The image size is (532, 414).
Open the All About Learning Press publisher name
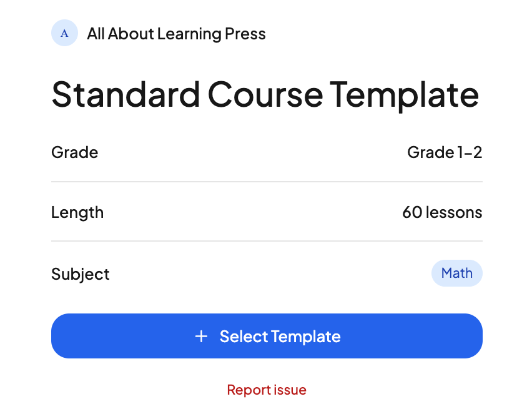click(x=176, y=34)
